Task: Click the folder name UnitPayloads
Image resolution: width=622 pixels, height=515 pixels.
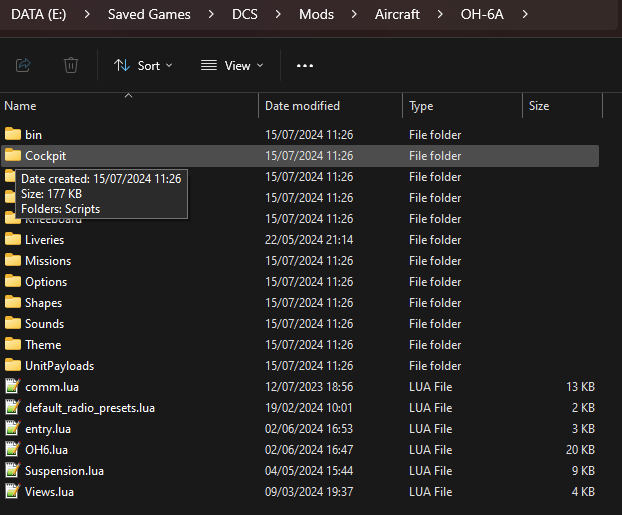Action: [x=60, y=366]
